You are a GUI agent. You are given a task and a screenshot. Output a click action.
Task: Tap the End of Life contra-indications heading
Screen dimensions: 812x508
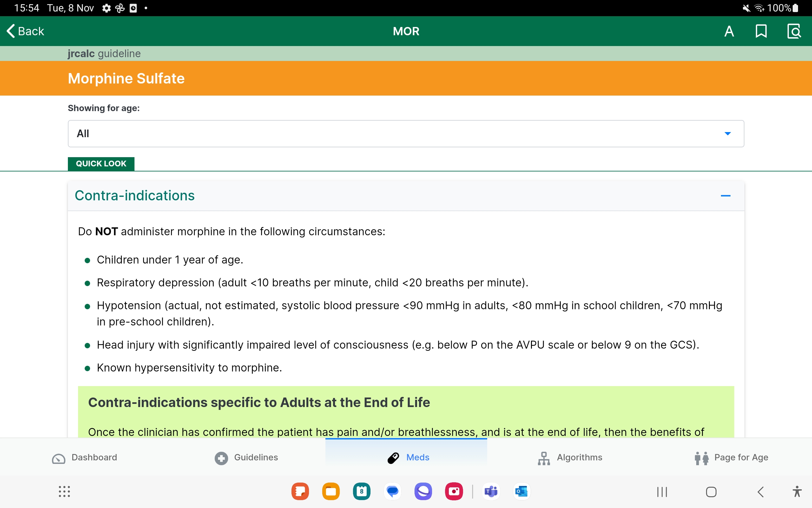point(259,403)
